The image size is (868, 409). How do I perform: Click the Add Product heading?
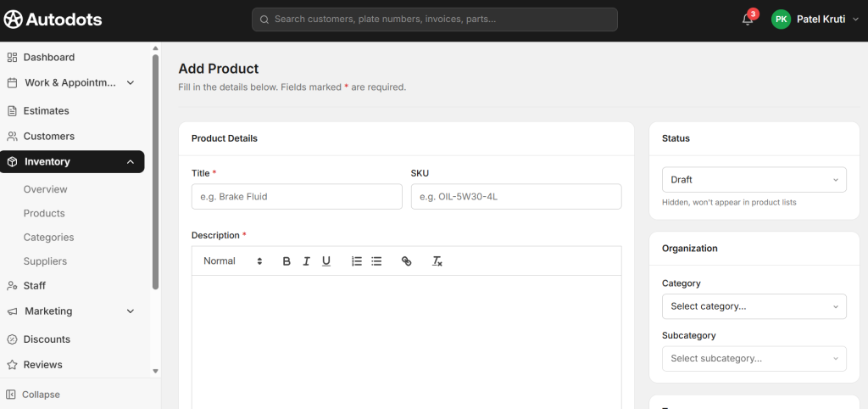pos(219,70)
